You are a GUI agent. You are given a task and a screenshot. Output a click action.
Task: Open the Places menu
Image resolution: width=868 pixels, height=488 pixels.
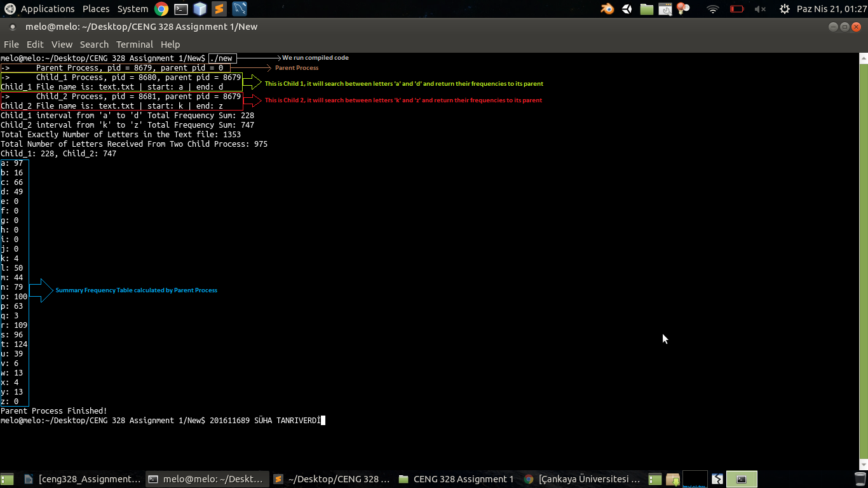click(x=96, y=9)
